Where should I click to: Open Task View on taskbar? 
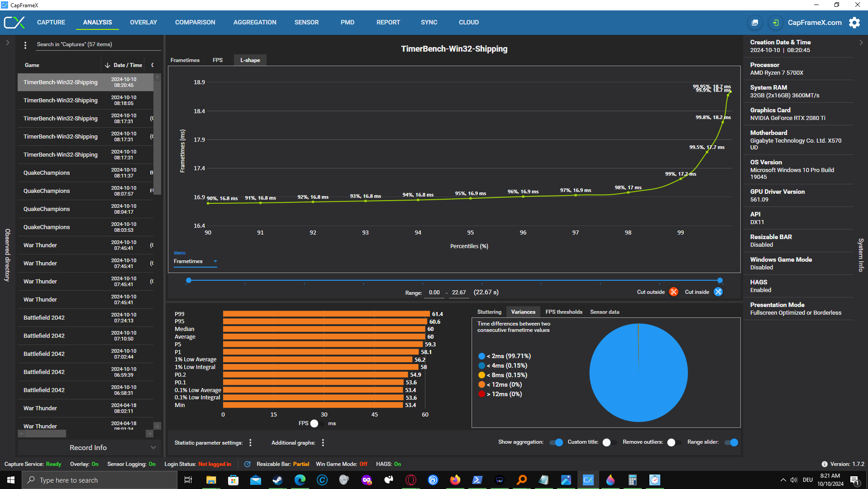[x=188, y=480]
